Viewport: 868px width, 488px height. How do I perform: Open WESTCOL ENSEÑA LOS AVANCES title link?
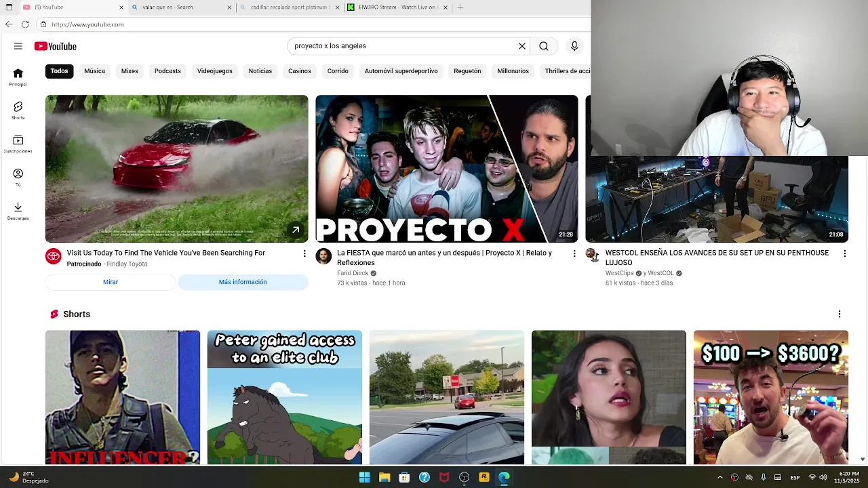point(717,258)
